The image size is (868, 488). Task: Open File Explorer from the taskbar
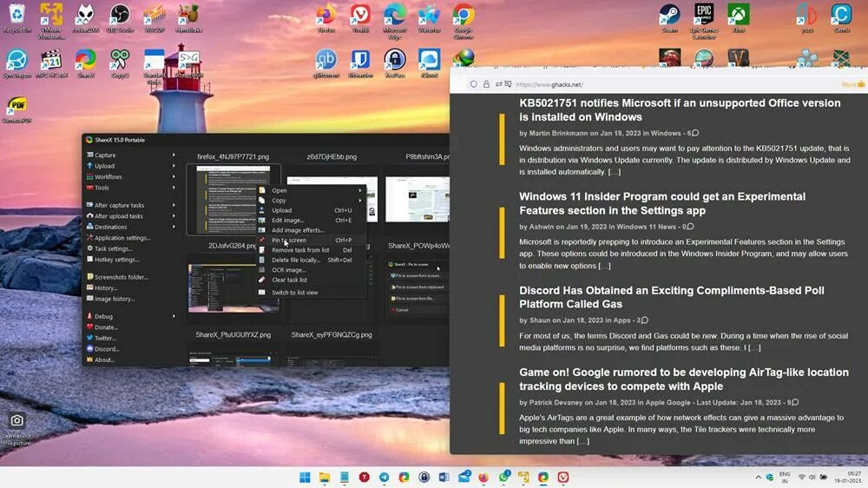[325, 478]
